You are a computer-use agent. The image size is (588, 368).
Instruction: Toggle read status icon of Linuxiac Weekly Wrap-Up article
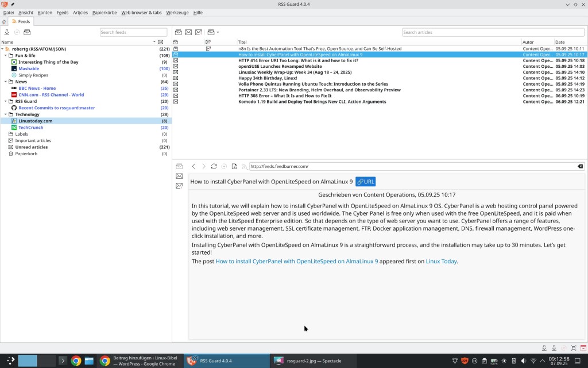[176, 72]
